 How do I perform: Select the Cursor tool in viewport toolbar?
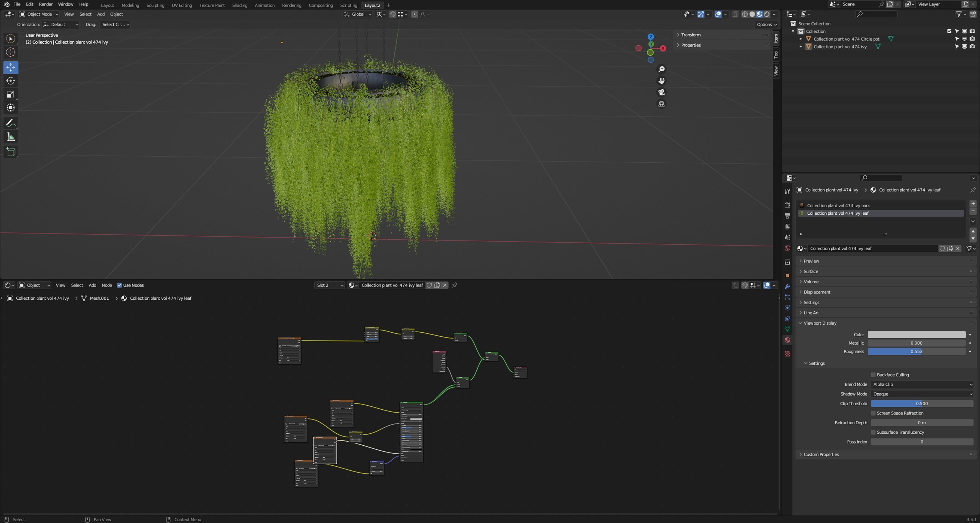click(11, 52)
